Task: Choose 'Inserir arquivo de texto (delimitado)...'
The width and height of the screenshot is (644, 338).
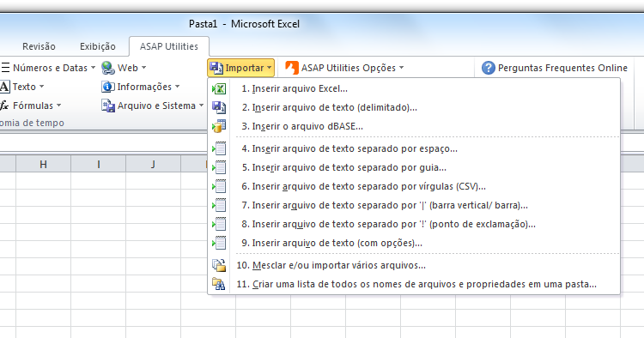Action: pos(414,107)
